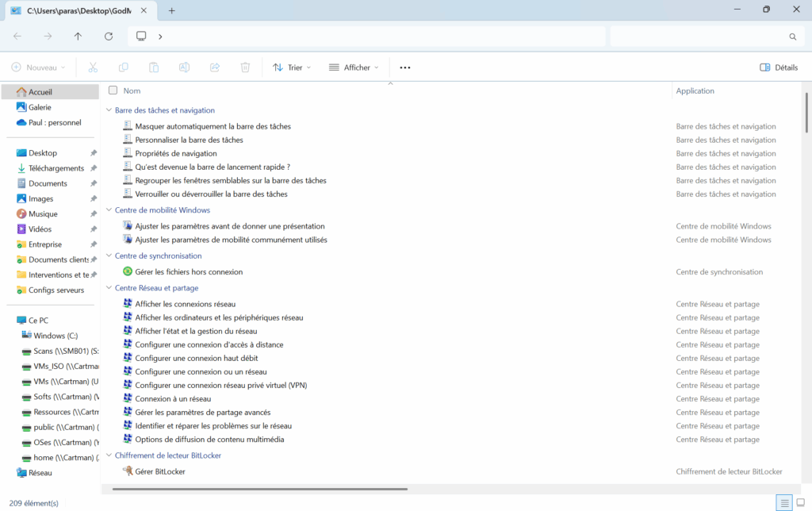
Task: Select Identifier et réparer les problèmes sur le réseau
Action: [213, 425]
